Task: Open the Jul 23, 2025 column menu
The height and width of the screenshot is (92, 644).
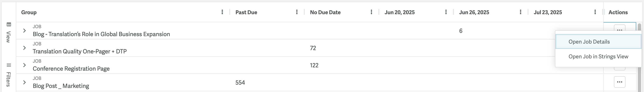Action: point(595,12)
